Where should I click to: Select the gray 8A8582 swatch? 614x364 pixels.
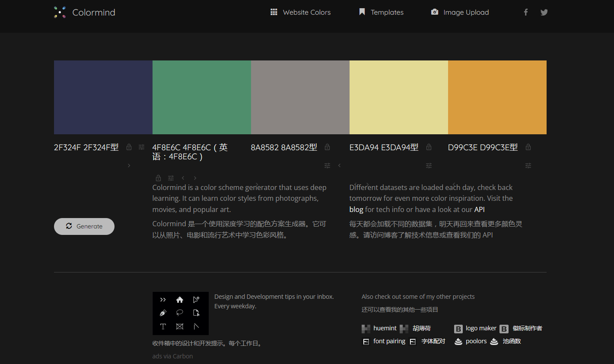pos(300,97)
